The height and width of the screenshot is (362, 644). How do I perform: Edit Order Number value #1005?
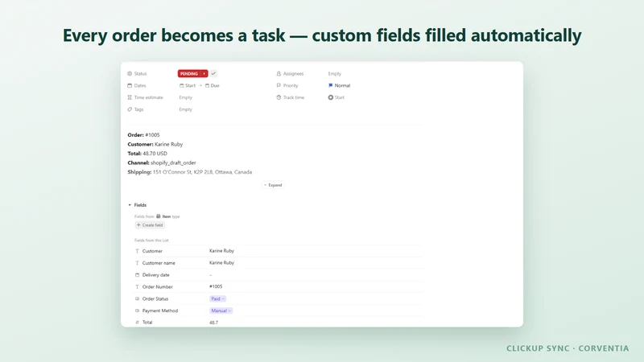point(216,286)
